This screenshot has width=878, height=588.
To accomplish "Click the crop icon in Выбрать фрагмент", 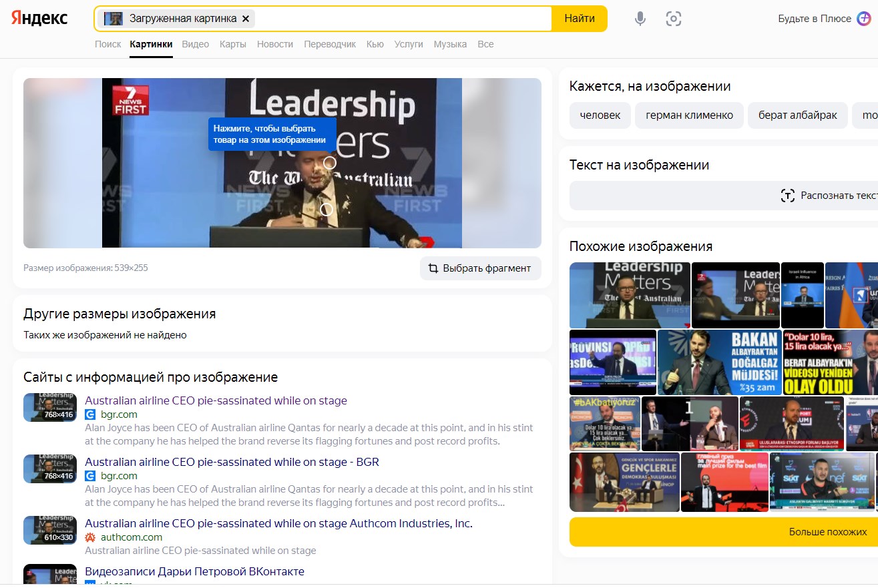I will coord(433,268).
